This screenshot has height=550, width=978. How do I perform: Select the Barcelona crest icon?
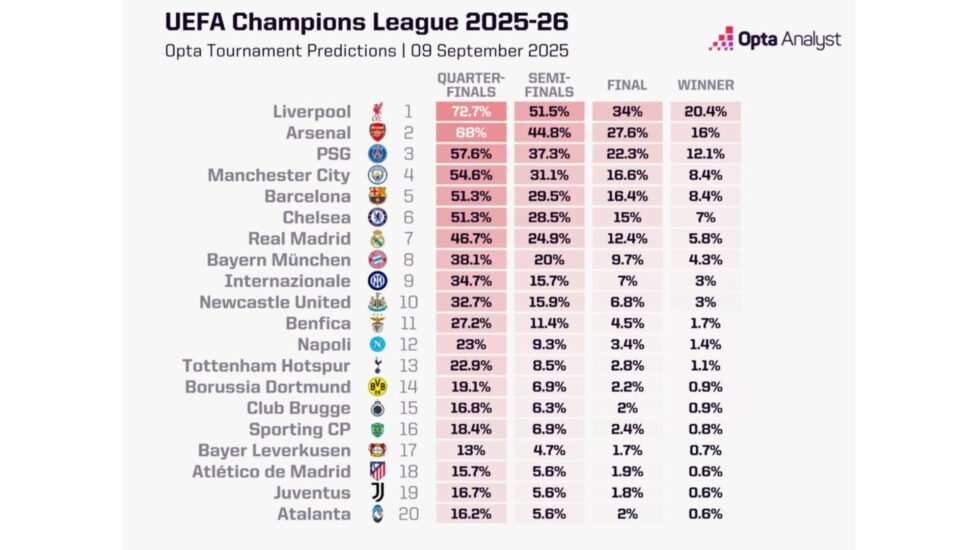[x=377, y=196]
